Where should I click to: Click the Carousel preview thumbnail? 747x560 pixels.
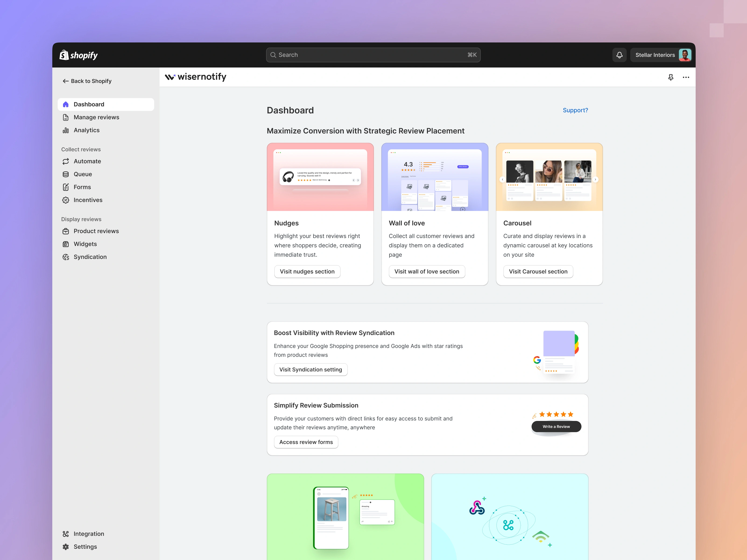tap(549, 177)
